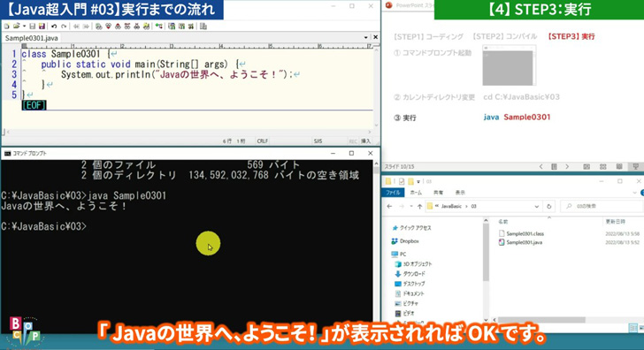Click the command prompt thumbnail image on slide

(x=510, y=65)
